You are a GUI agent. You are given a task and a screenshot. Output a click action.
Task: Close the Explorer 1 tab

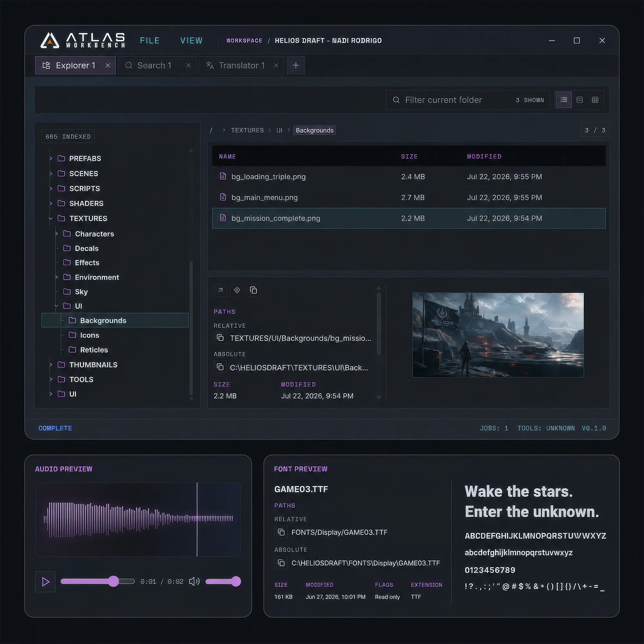click(108, 65)
